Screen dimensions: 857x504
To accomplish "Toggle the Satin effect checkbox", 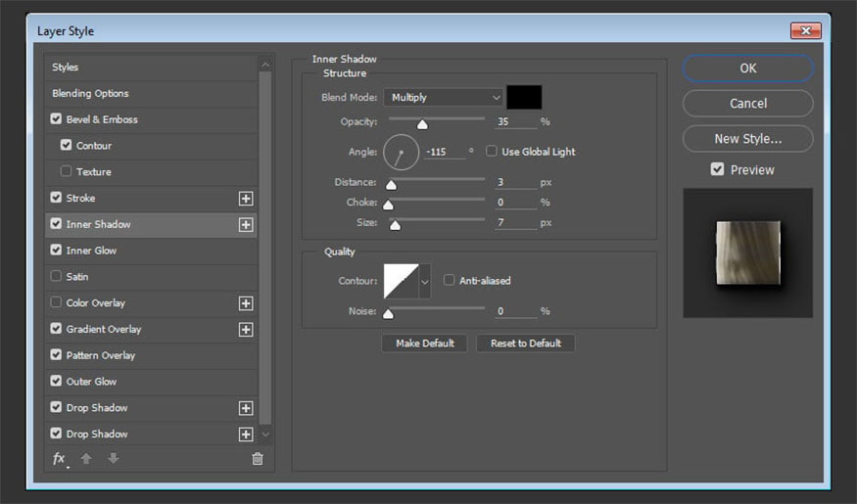I will [x=56, y=277].
